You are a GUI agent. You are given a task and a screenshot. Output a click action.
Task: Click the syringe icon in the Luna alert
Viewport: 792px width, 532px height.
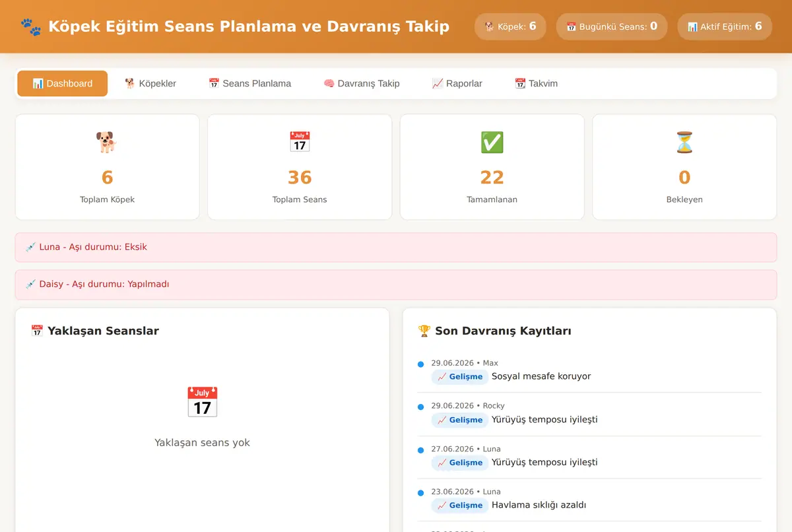click(31, 247)
